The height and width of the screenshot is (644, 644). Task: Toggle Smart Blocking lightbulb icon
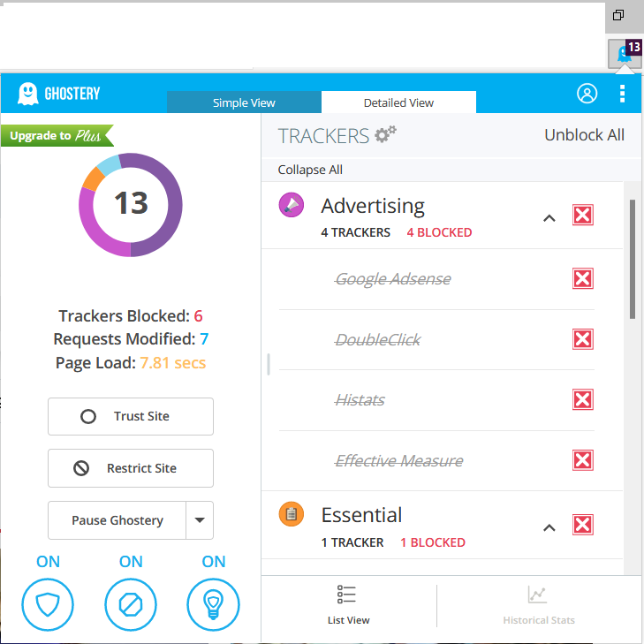point(213,604)
